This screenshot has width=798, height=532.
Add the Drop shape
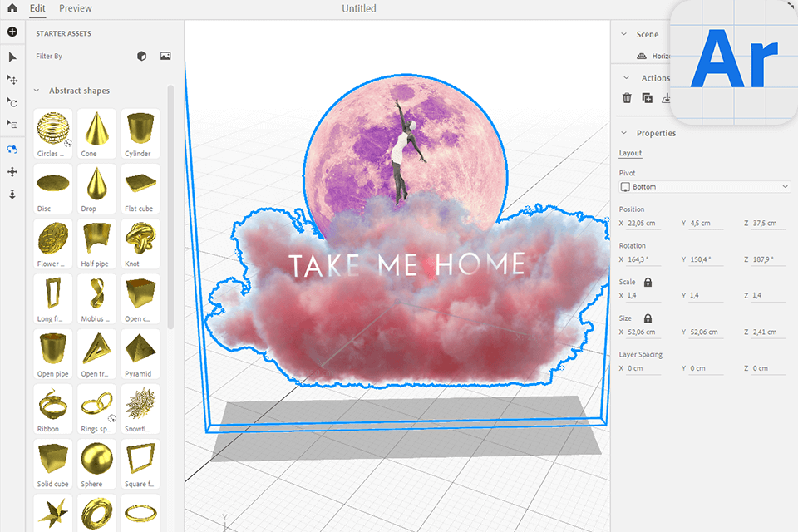pos(96,189)
